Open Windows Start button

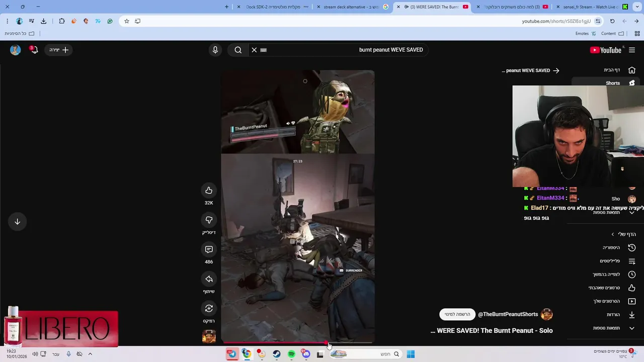pyautogui.click(x=411, y=354)
